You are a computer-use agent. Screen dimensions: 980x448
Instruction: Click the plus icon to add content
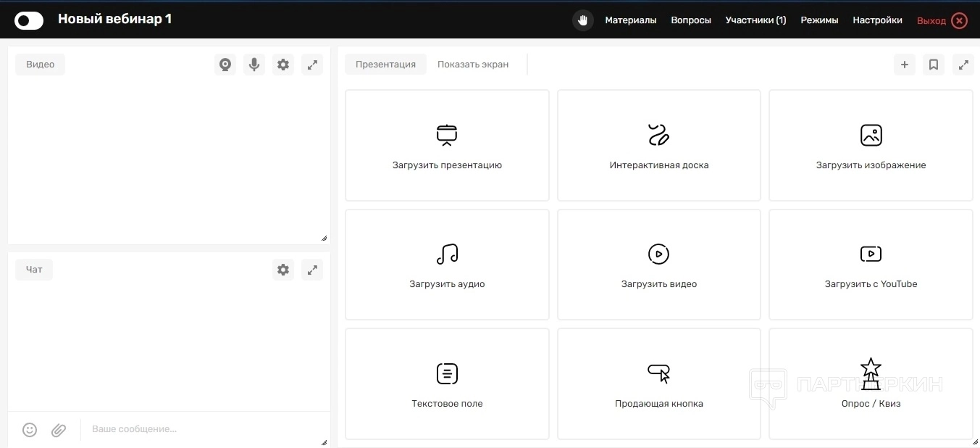point(904,65)
